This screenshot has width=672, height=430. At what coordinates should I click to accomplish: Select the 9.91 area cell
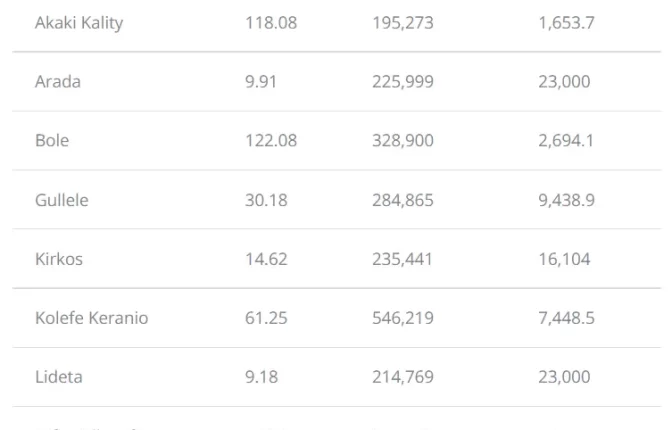(261, 81)
